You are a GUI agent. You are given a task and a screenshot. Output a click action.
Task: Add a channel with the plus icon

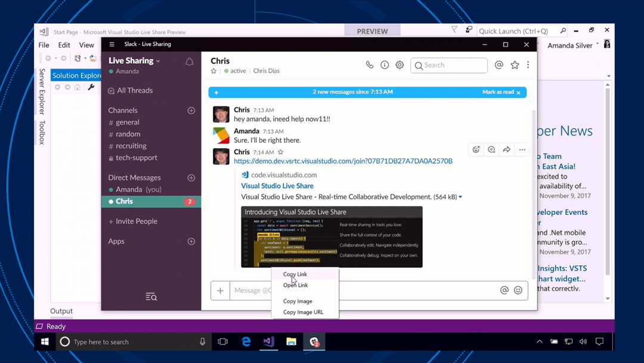click(x=191, y=110)
